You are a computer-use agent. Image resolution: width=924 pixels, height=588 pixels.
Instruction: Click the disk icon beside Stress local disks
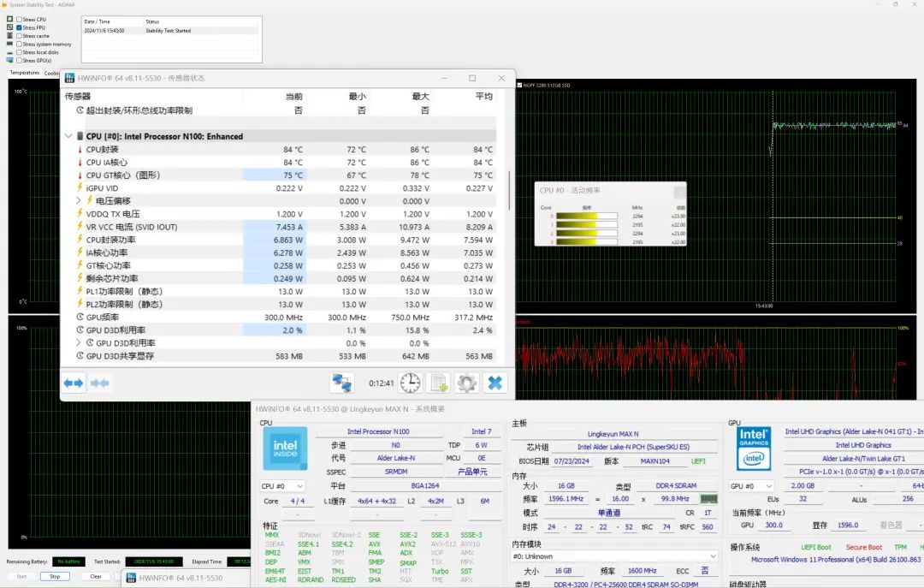point(9,52)
